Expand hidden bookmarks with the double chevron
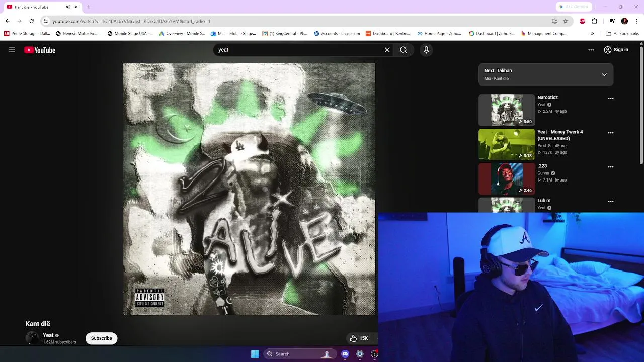Screen dimensions: 644x362 point(592,34)
